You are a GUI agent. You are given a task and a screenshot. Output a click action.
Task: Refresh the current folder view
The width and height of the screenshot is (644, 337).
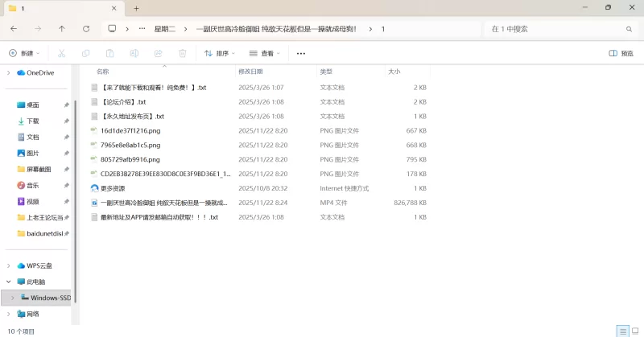pyautogui.click(x=86, y=28)
